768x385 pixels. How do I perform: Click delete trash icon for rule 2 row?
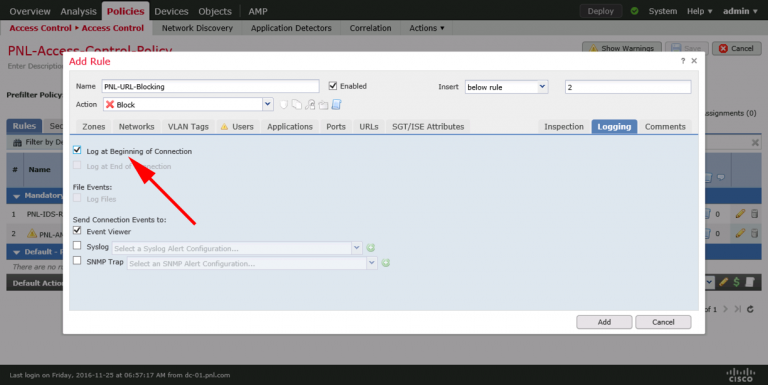pos(755,233)
